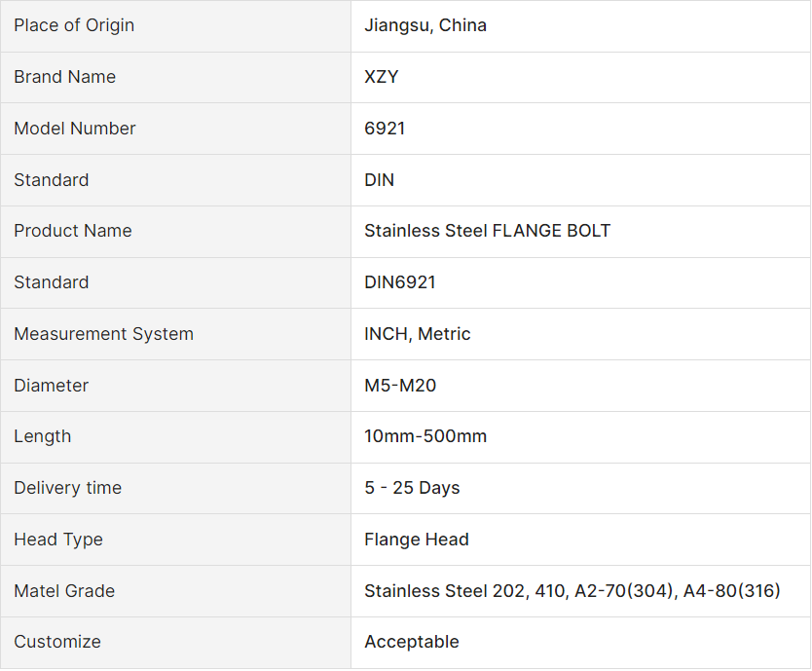Click the Acceptable value beside Customize
This screenshot has height=671, width=812.
click(x=412, y=642)
